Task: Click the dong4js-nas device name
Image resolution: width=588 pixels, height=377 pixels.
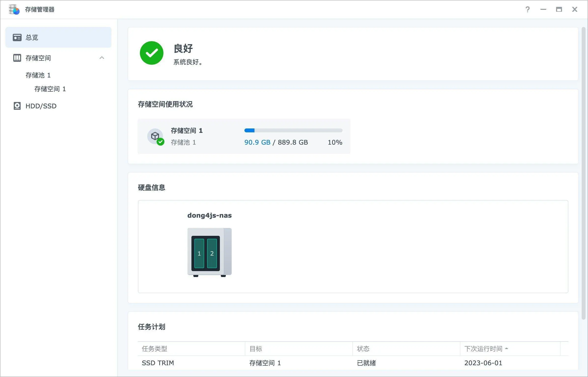Action: [209, 215]
